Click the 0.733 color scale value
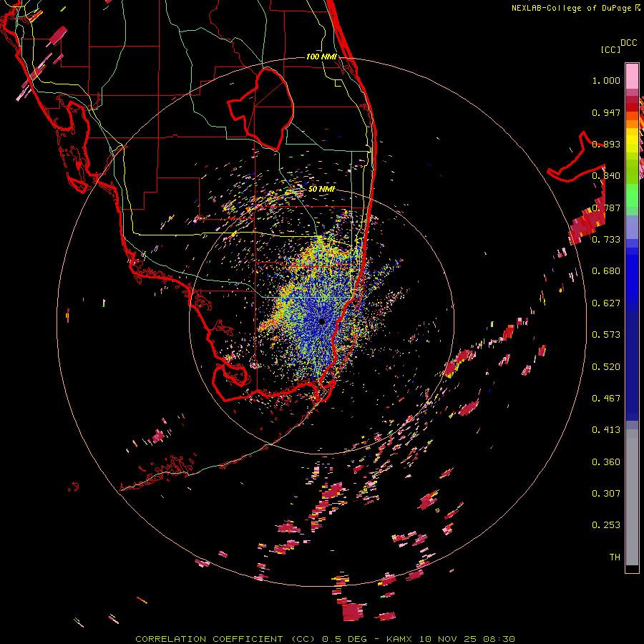644x644 pixels. (x=606, y=240)
